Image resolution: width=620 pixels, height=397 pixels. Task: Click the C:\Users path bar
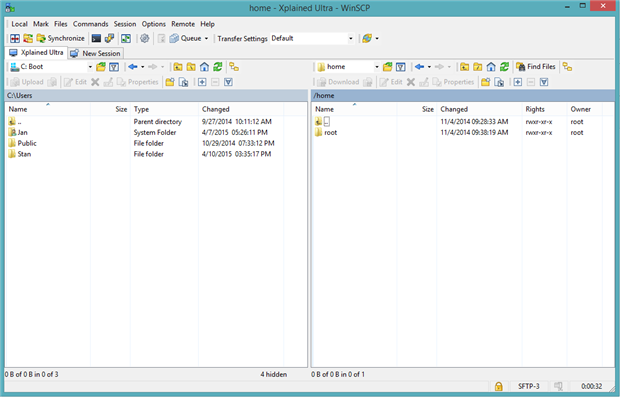pos(157,96)
